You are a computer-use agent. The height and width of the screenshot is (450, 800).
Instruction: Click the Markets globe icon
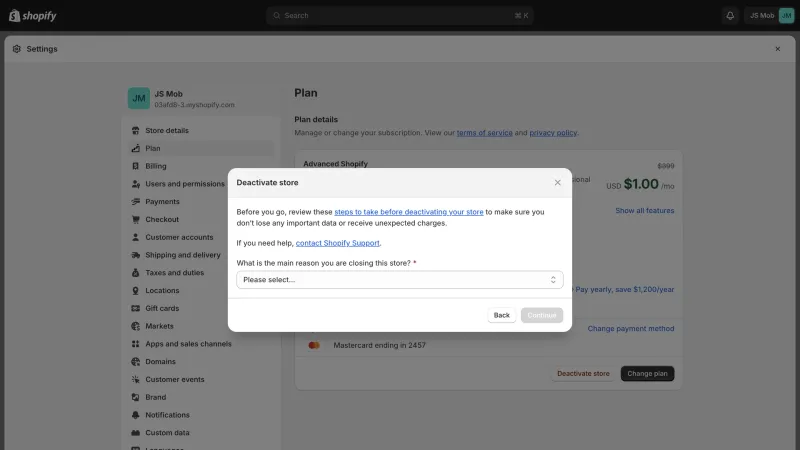click(135, 326)
